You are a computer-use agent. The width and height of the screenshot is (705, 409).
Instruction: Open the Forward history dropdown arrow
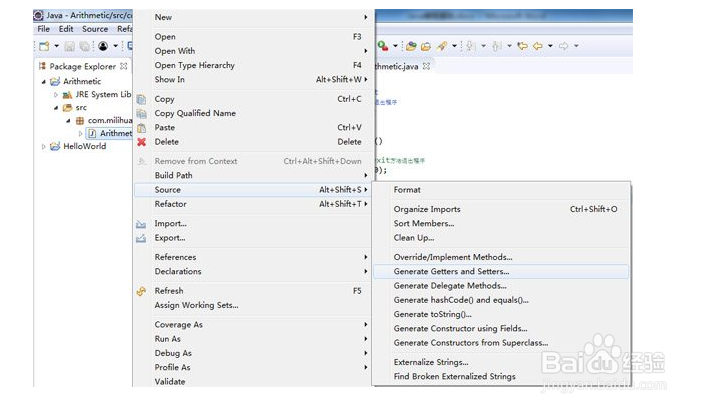pyautogui.click(x=576, y=46)
